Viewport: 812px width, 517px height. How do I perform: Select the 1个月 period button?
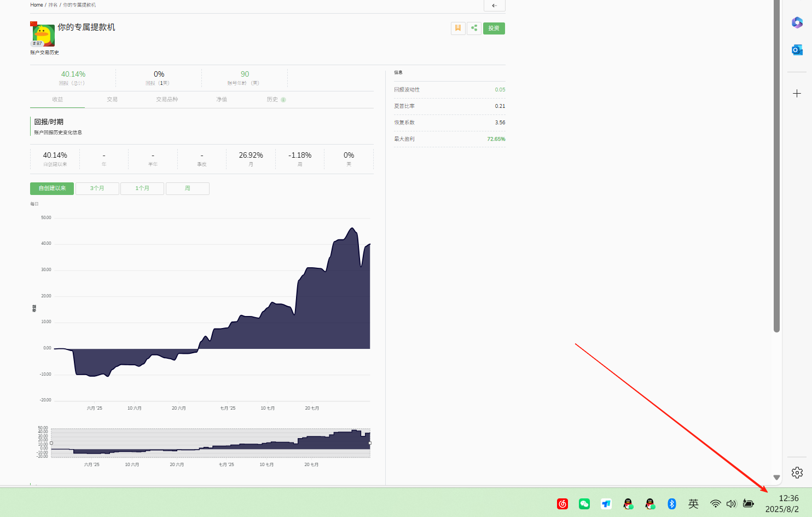pos(142,188)
